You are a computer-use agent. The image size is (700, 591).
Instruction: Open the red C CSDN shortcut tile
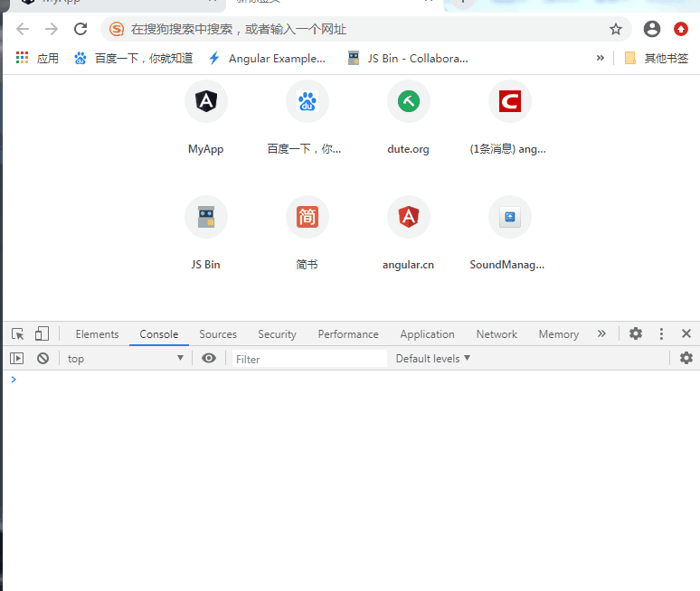[x=510, y=101]
